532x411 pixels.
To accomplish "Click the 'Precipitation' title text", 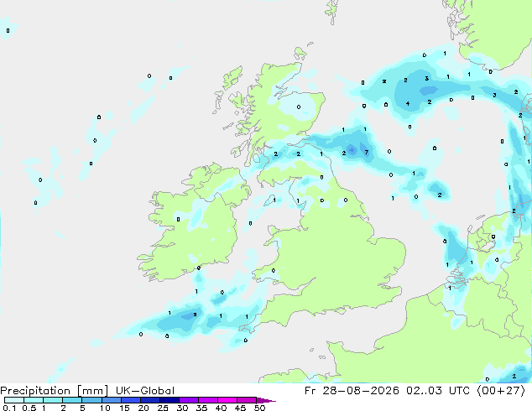I will [35, 391].
